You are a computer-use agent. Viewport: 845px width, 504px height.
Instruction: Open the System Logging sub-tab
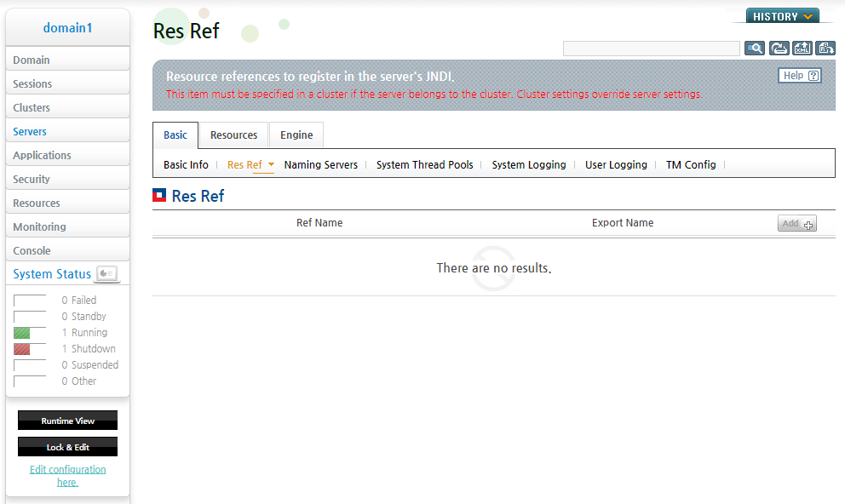(x=529, y=165)
